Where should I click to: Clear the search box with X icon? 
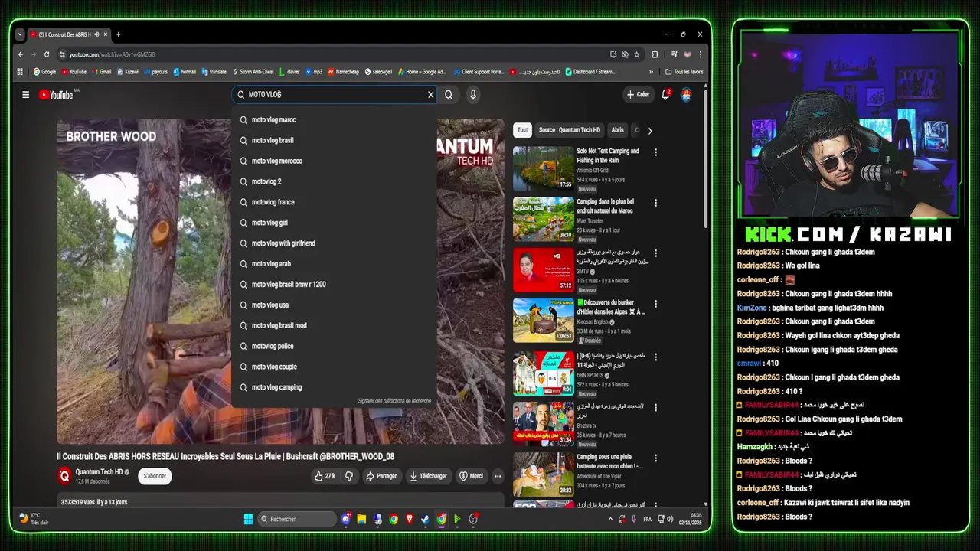tap(430, 95)
